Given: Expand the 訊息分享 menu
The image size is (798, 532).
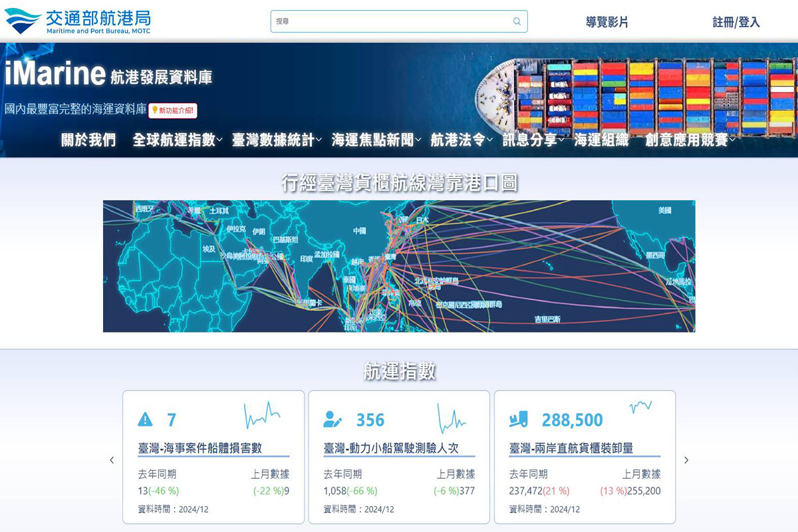Looking at the screenshot, I should pyautogui.click(x=534, y=140).
